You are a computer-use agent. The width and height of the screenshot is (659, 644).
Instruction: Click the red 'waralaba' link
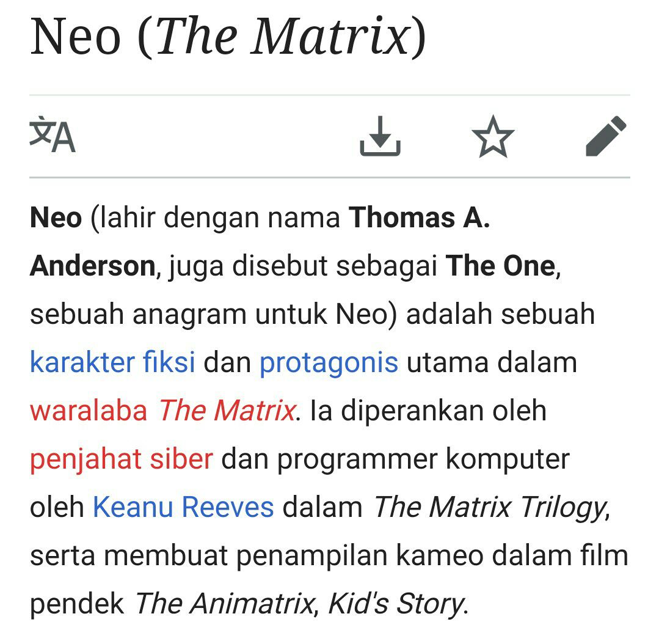(x=89, y=410)
